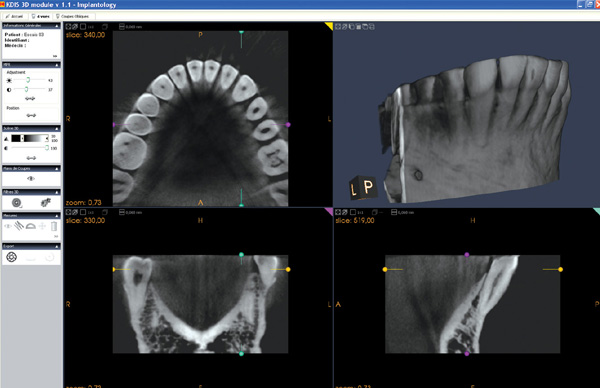Click axial view copy-window icon
600x388 pixels.
[105, 26]
